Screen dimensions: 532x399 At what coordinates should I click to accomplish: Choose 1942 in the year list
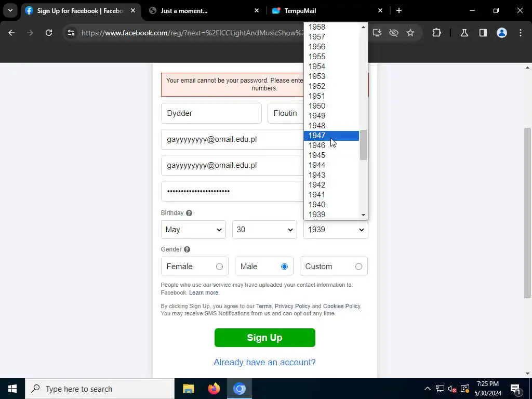pos(331,185)
